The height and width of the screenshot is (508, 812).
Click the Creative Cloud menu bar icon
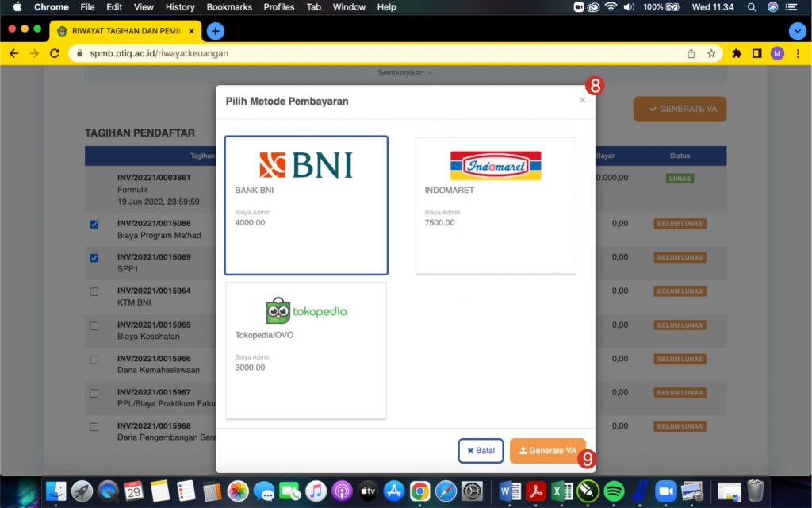pyautogui.click(x=593, y=7)
